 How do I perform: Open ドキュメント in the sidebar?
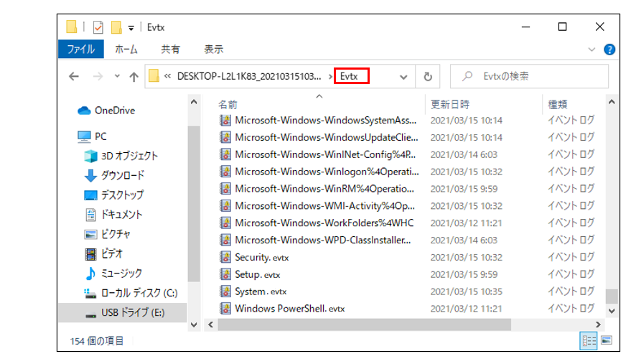click(x=113, y=214)
